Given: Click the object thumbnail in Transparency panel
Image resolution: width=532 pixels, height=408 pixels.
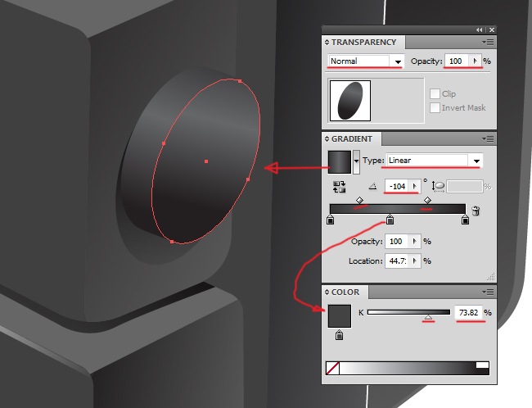Looking at the screenshot, I should tap(350, 101).
